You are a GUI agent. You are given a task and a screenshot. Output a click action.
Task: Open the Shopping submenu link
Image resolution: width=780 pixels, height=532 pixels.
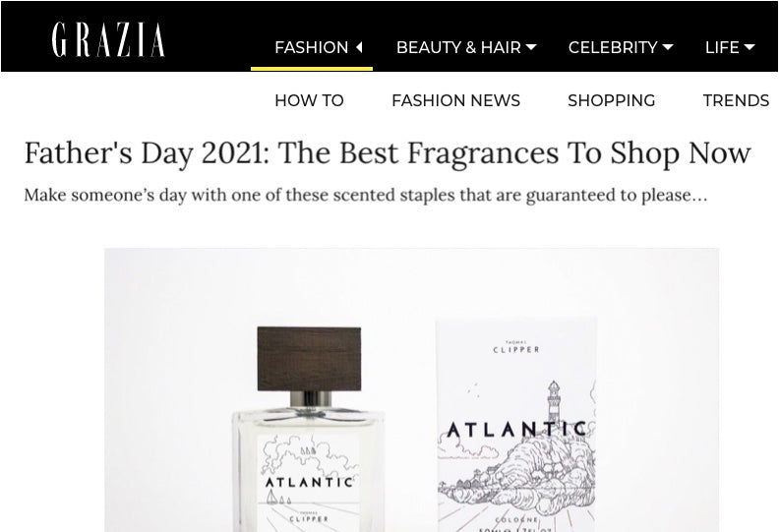pos(612,100)
